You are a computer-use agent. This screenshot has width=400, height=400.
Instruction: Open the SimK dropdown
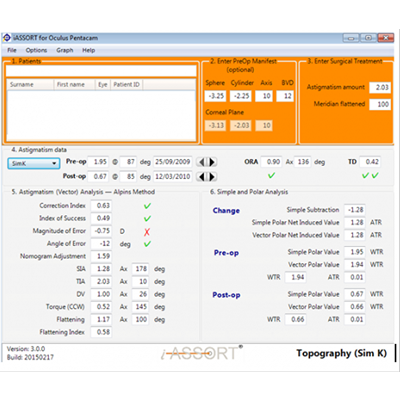[x=34, y=163]
